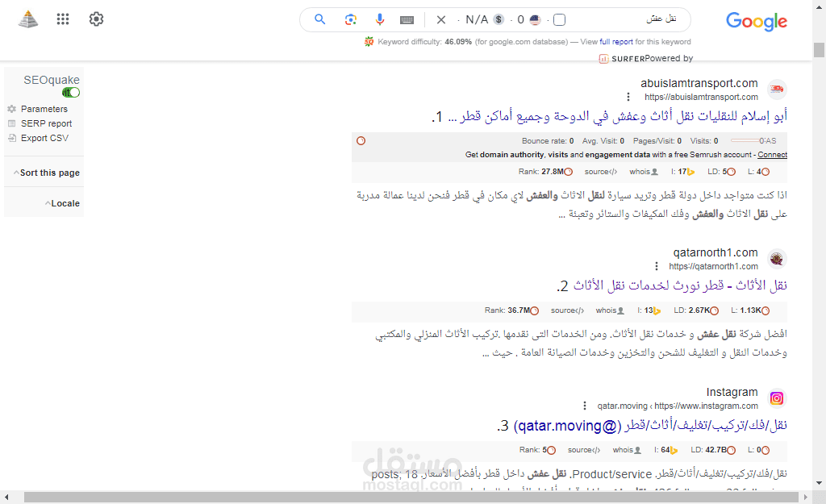The height and width of the screenshot is (504, 826).
Task: Open options menu for qatarnorth1.com result
Action: tap(656, 266)
